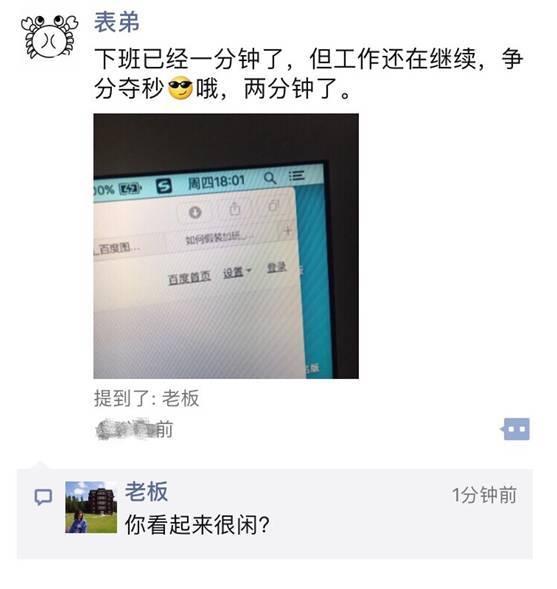Viewport: 557px width, 589px height.
Task: Tap the comment and like bubble button
Action: [x=515, y=429]
